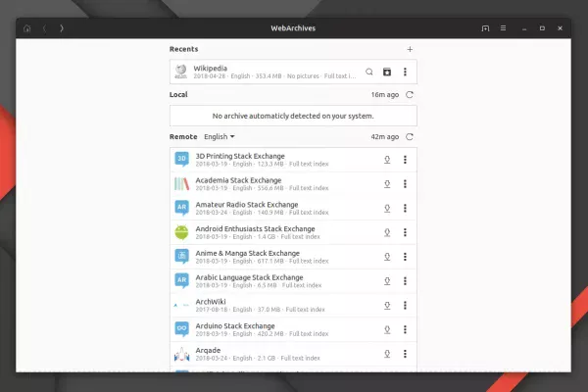Open options for 3D Printing Stack Exchange

pos(405,160)
